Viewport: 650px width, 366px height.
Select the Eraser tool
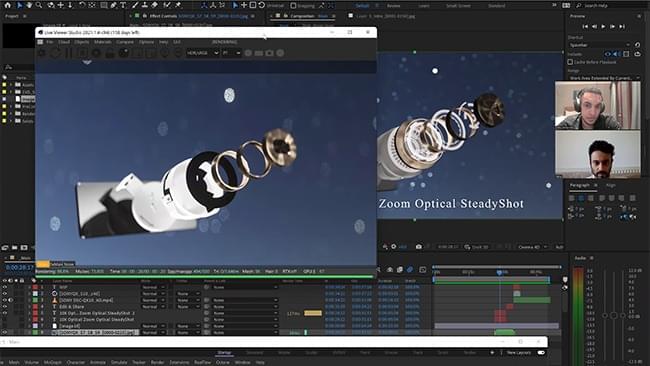click(154, 5)
